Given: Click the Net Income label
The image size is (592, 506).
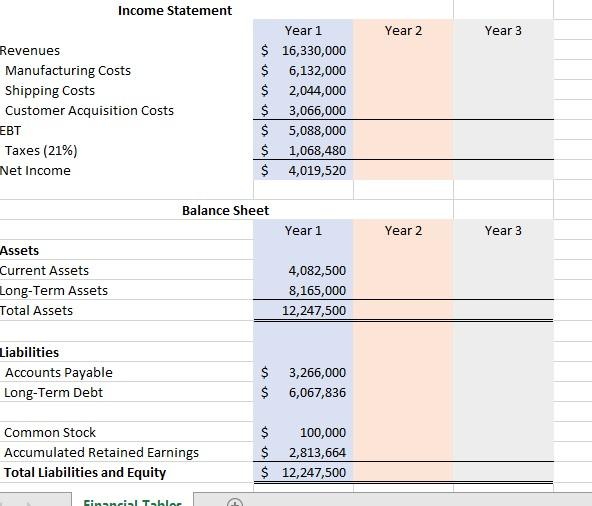Looking at the screenshot, I should (x=35, y=171).
